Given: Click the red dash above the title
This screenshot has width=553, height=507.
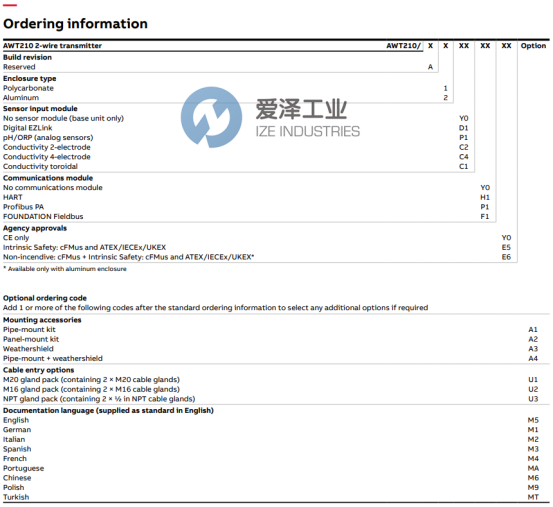Looking at the screenshot, I should 10,5.
